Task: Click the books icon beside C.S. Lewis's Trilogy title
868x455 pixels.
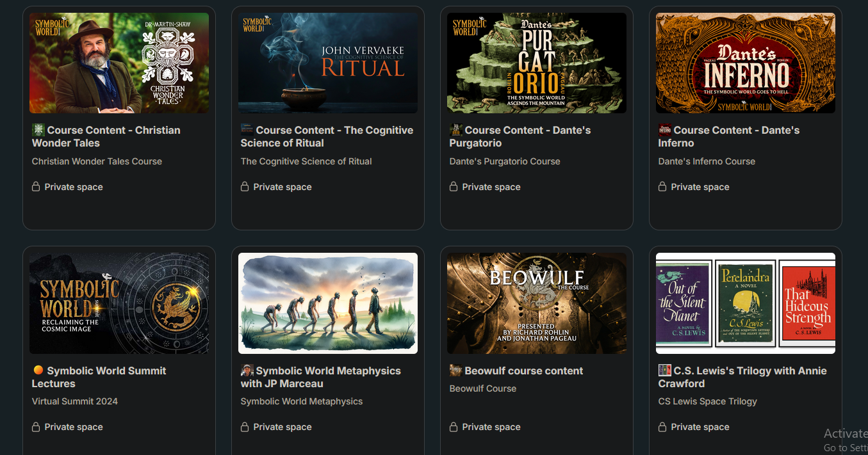Action: [x=665, y=370]
